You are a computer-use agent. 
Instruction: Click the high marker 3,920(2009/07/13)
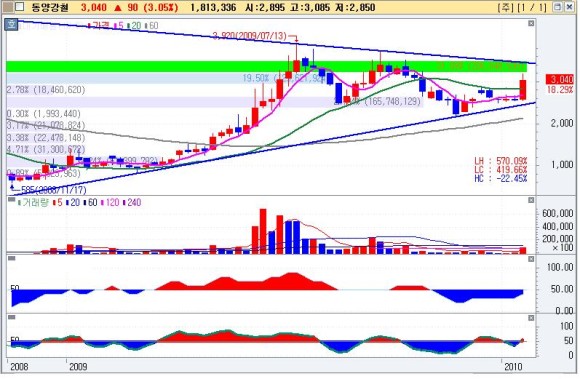(x=250, y=36)
